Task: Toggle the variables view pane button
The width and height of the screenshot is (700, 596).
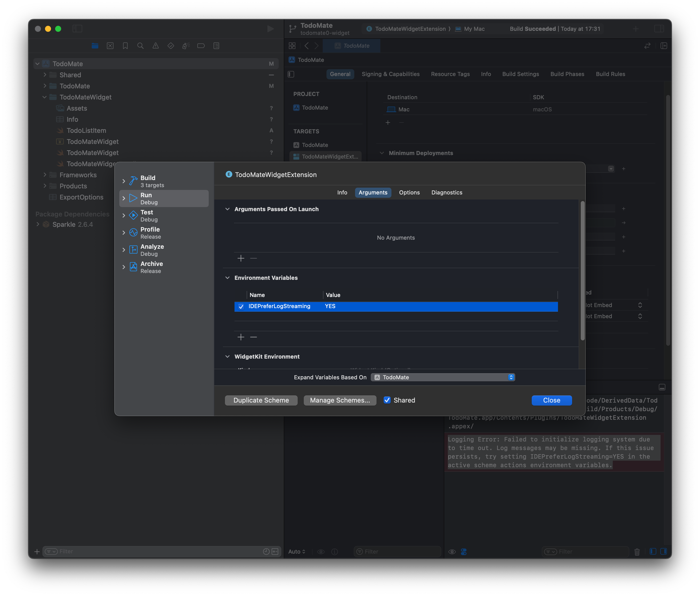Action: pyautogui.click(x=653, y=552)
